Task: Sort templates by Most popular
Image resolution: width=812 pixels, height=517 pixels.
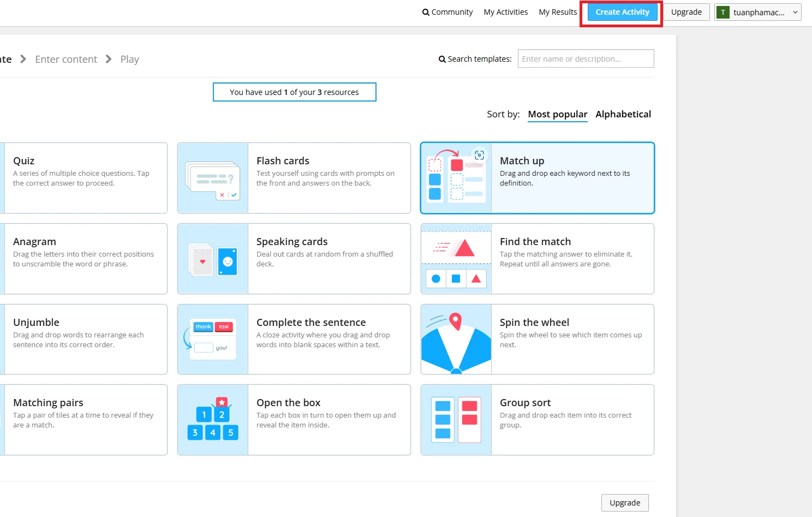Action: pyautogui.click(x=557, y=114)
